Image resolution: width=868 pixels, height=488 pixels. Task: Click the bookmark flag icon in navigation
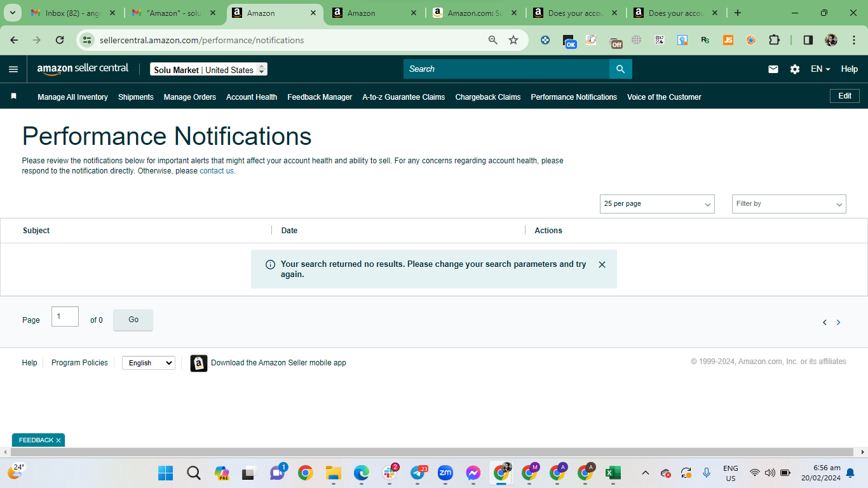pyautogui.click(x=13, y=97)
